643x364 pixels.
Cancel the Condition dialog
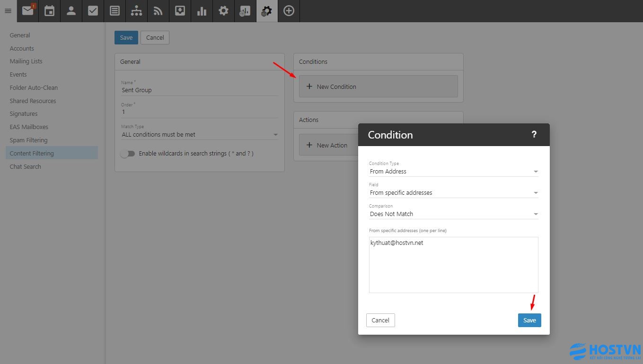coord(380,320)
